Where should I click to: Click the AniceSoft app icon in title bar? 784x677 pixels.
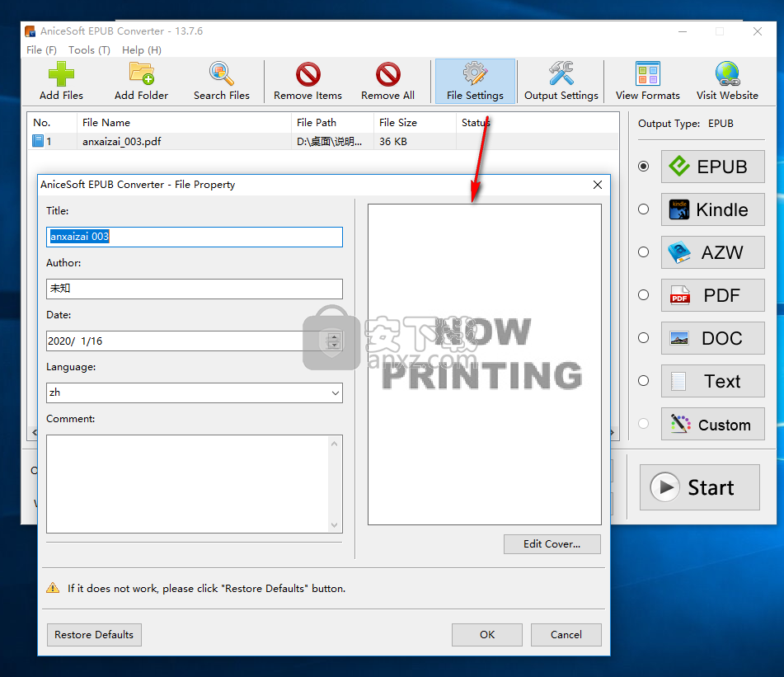tap(31, 31)
